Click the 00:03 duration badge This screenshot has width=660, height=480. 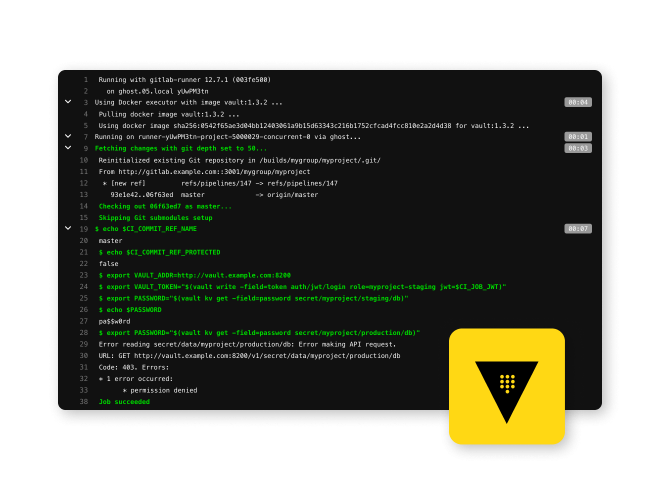coord(578,148)
